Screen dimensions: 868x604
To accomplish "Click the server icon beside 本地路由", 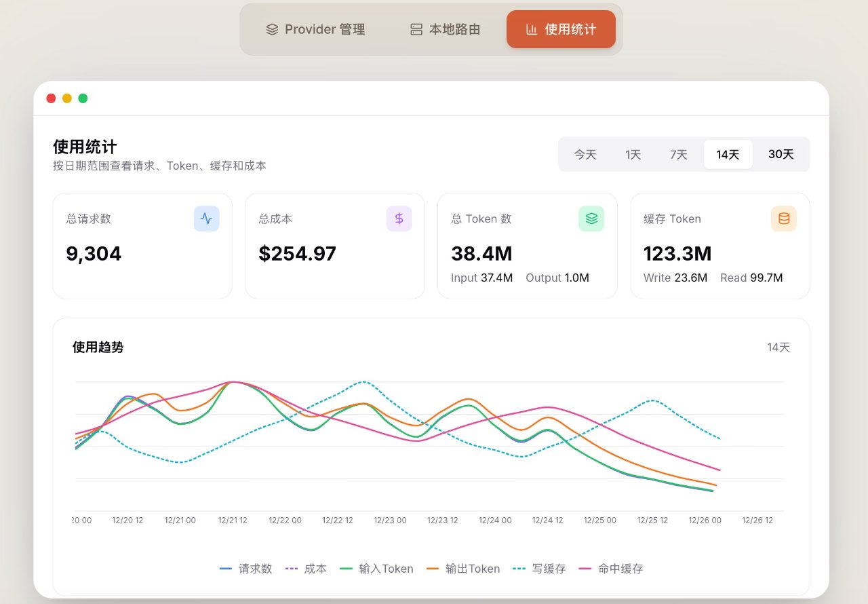I will pos(416,30).
